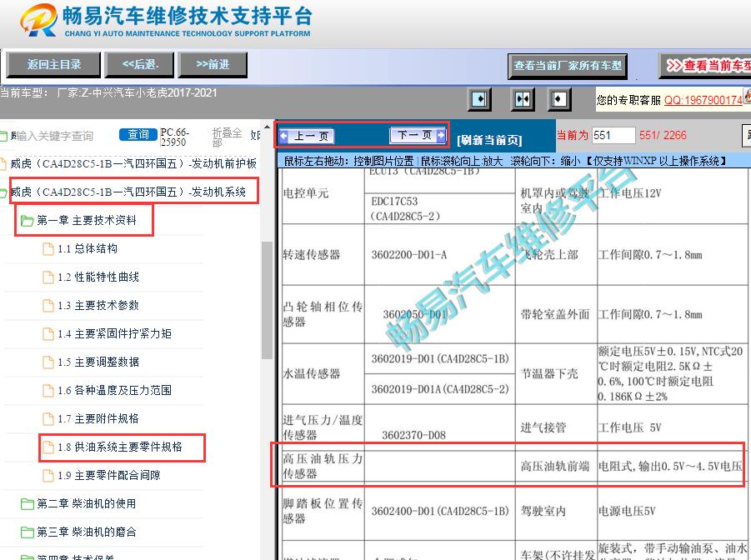Select the 551/ 2266 page count text
Viewport: 751px width, 560px height.
coord(663,135)
